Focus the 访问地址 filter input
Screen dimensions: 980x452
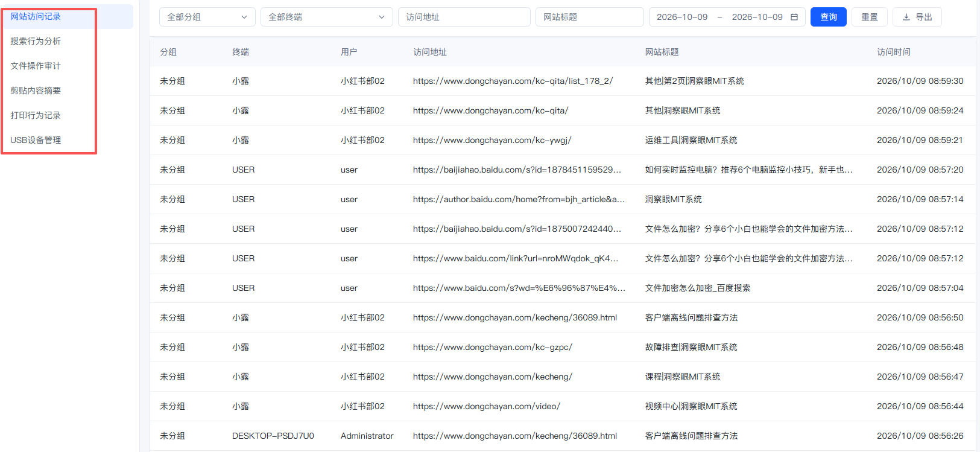[x=464, y=17]
